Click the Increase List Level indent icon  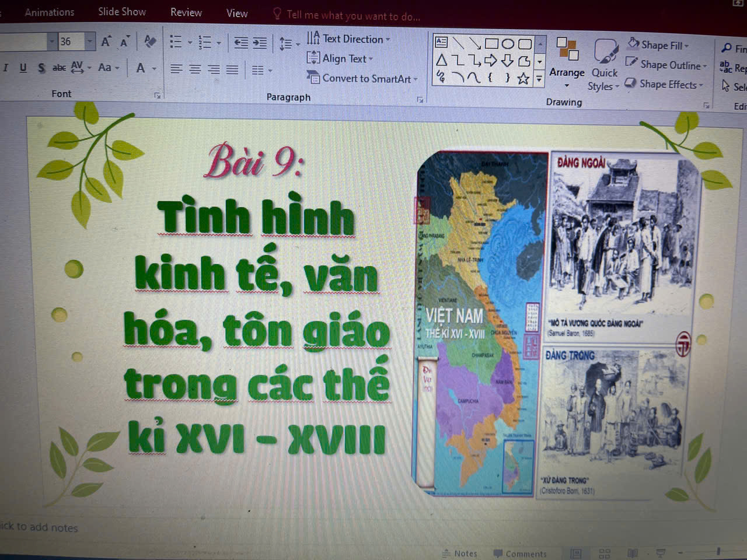coord(259,43)
